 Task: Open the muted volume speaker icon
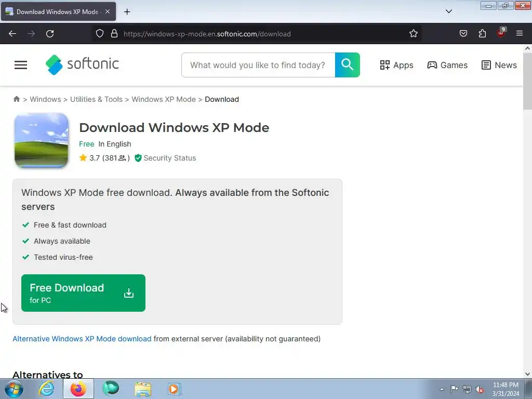(480, 389)
